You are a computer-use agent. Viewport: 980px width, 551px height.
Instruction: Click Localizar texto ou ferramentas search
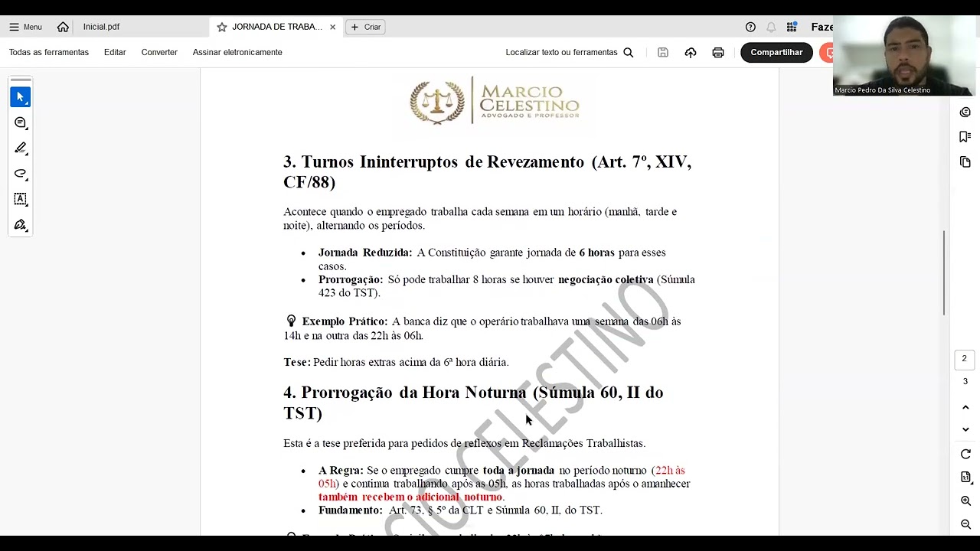pyautogui.click(x=569, y=52)
